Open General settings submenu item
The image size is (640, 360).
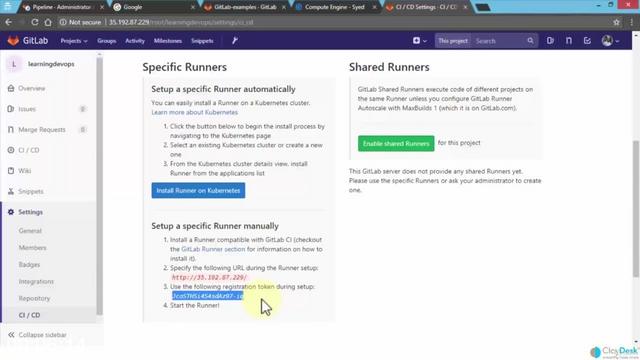coord(30,231)
